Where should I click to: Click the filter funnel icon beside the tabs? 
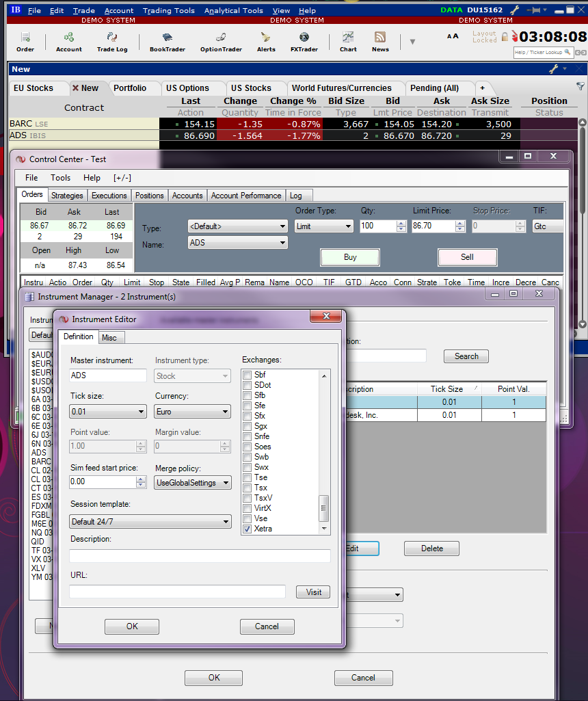[580, 86]
